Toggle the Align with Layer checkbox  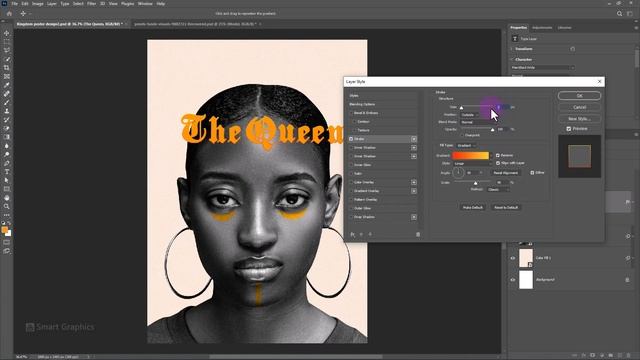(x=498, y=163)
